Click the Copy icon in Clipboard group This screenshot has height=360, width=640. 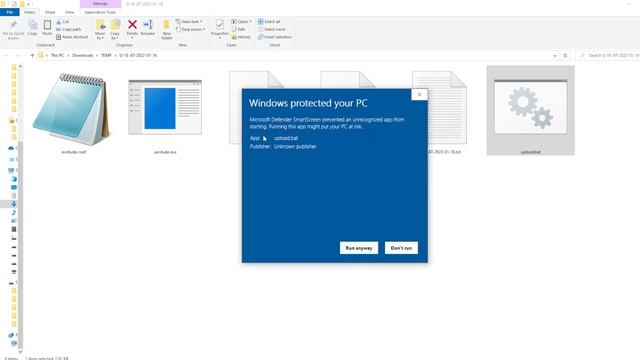[x=33, y=28]
